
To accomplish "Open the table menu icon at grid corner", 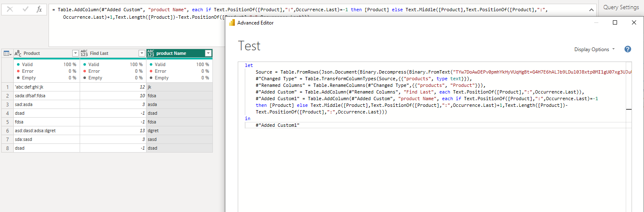I will [7, 53].
